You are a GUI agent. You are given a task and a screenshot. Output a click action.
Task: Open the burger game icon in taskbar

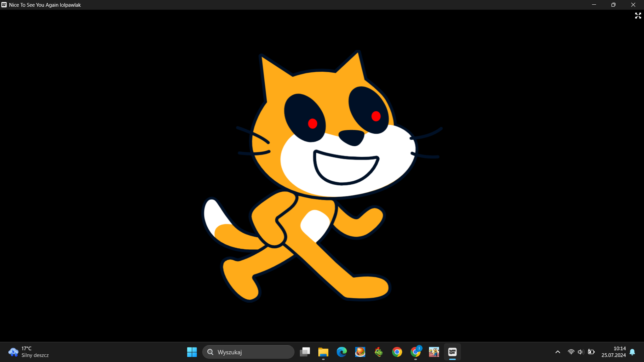tap(360, 352)
